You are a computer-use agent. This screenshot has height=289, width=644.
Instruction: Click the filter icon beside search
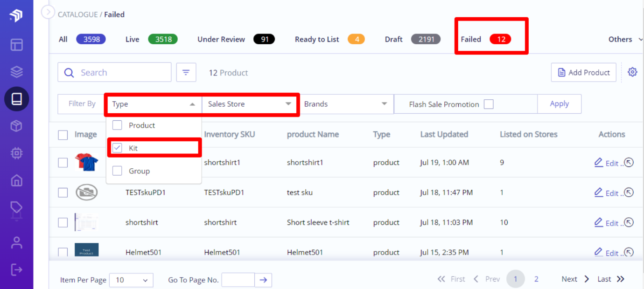186,72
